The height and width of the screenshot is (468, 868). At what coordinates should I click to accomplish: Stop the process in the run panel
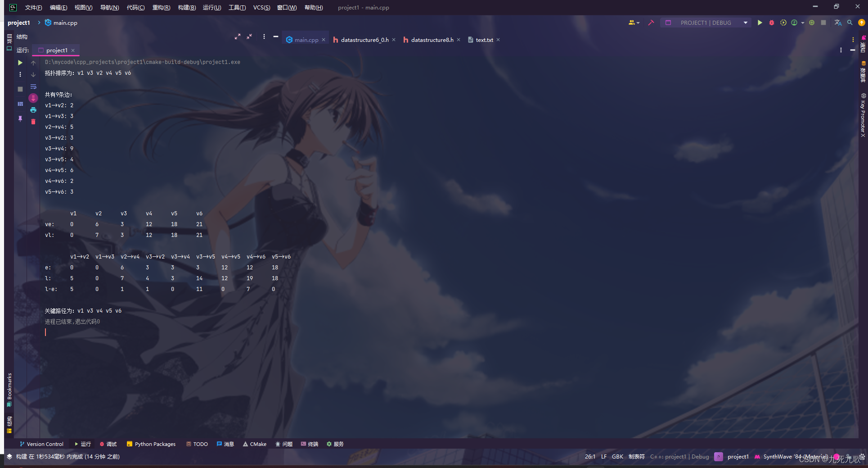[x=20, y=89]
